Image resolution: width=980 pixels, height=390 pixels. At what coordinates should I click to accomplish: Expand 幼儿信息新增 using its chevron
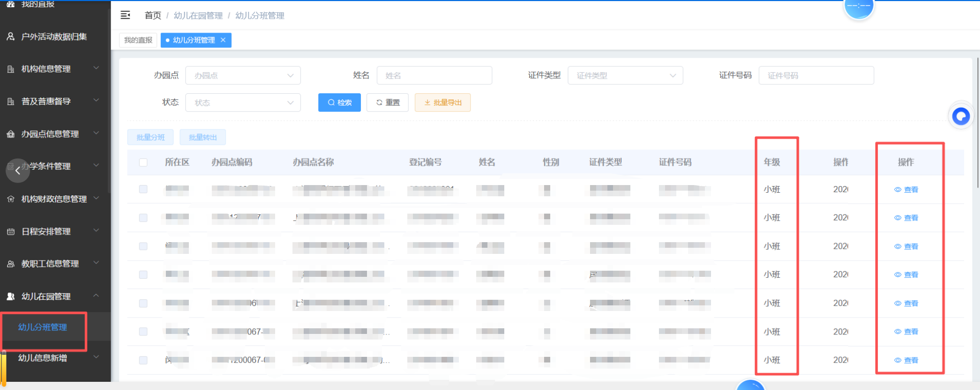pyautogui.click(x=96, y=357)
